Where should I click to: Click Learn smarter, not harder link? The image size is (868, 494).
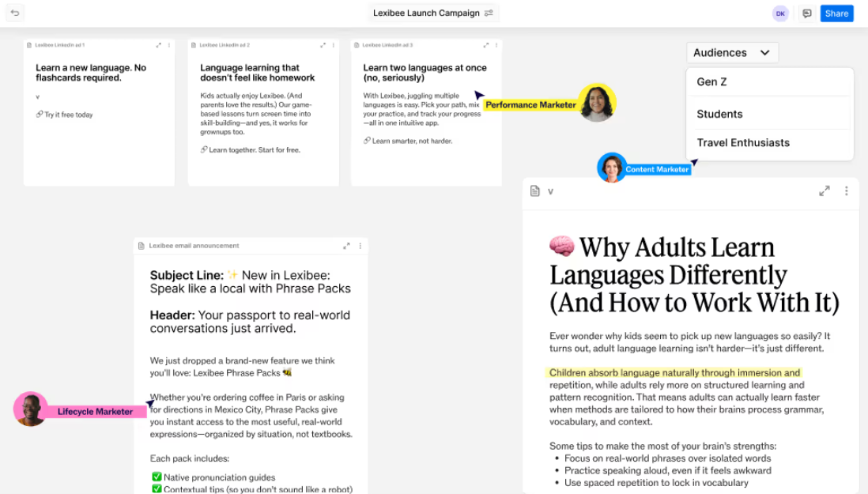[x=408, y=141]
